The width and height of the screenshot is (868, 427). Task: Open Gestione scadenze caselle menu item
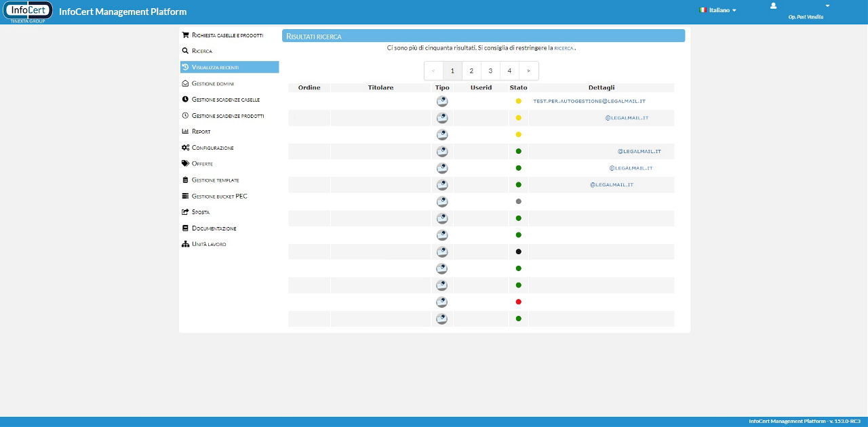225,100
